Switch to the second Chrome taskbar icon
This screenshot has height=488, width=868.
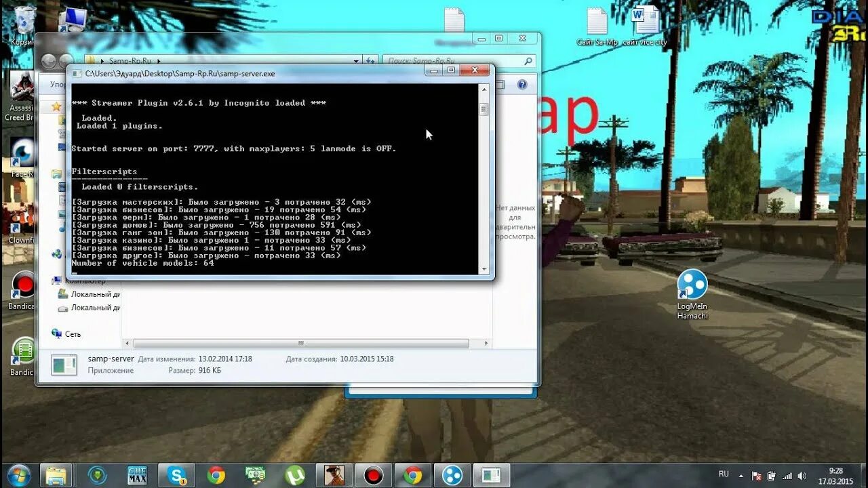tap(413, 475)
